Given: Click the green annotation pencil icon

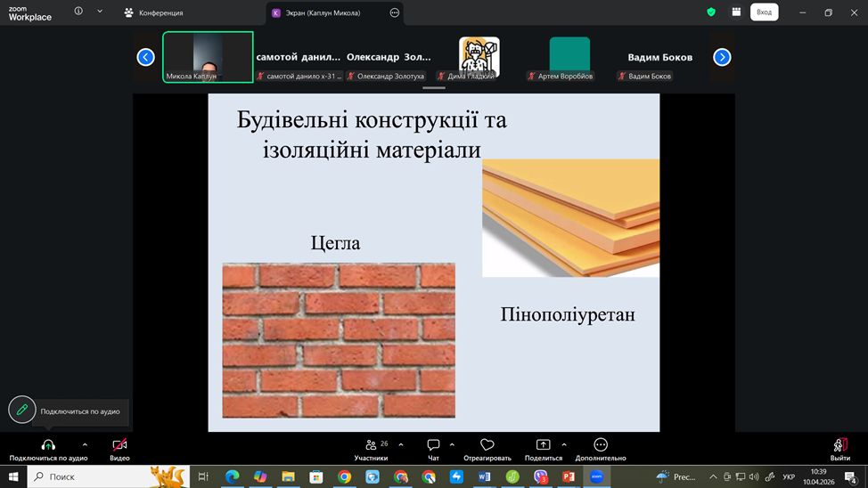Looking at the screenshot, I should [22, 410].
